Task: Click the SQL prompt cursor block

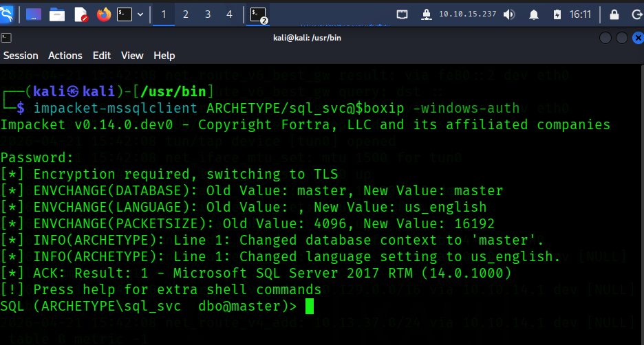Action: coord(309,306)
